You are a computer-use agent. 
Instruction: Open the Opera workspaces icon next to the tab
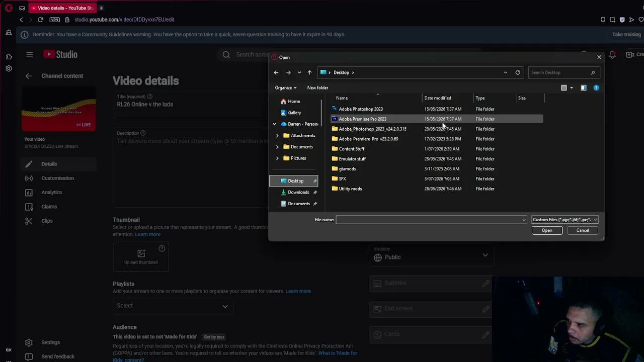pos(22,8)
